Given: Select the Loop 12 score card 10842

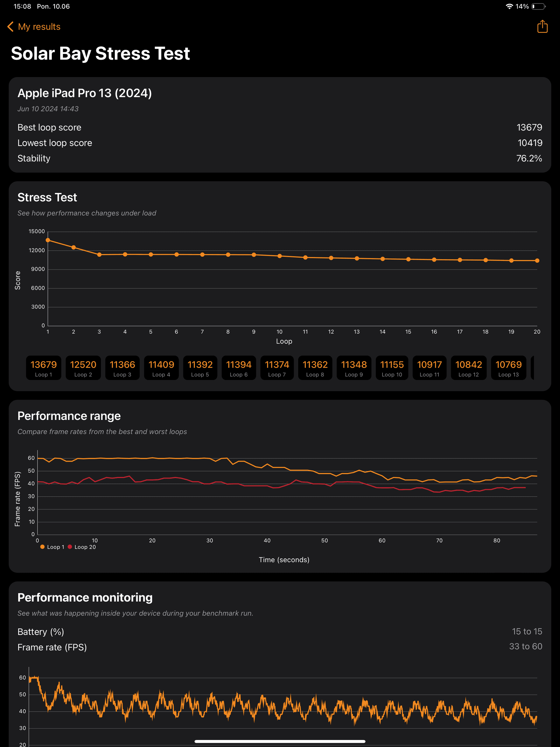Looking at the screenshot, I should tap(469, 368).
